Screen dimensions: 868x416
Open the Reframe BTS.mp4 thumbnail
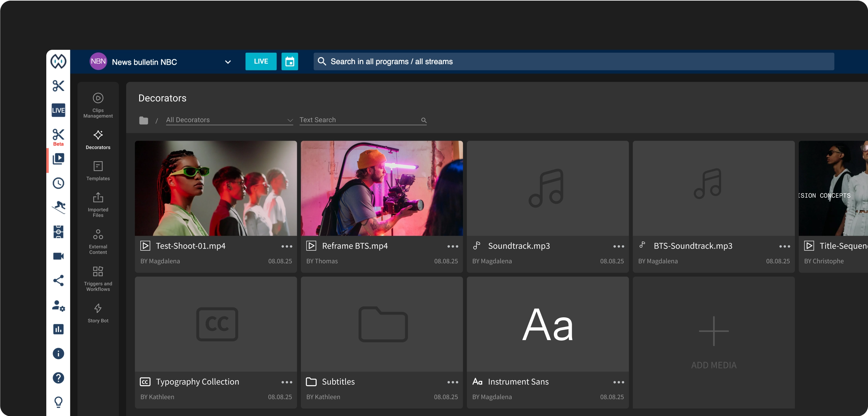point(382,188)
